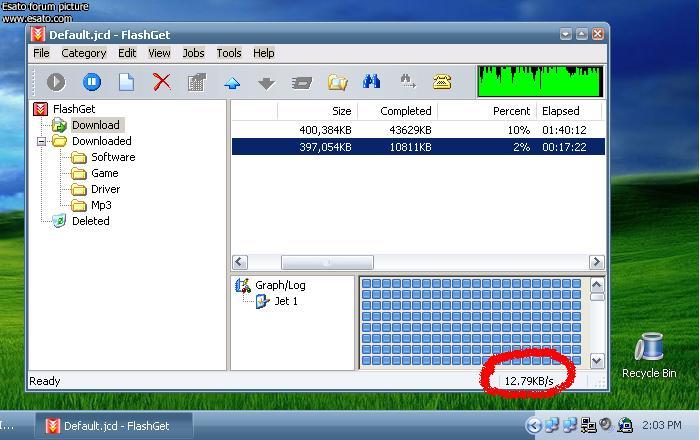The image size is (700, 440).
Task: Open job properties icon in toolbar
Action: coord(197,83)
